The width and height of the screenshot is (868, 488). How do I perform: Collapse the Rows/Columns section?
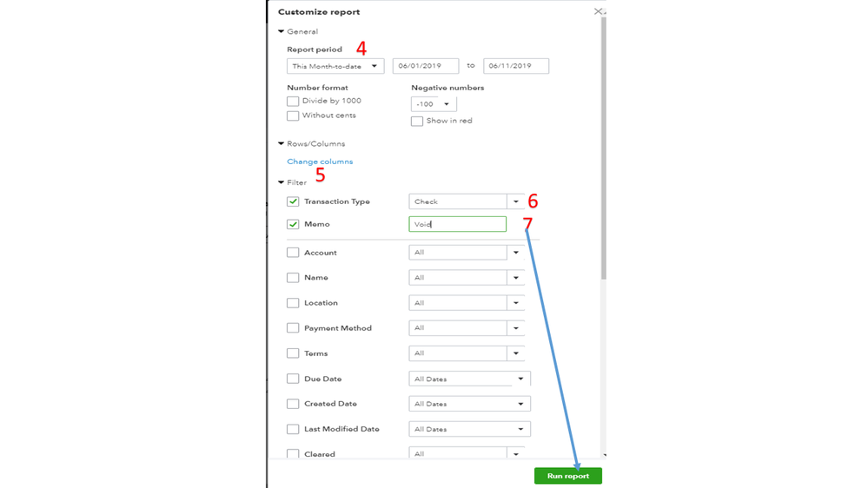tap(282, 144)
